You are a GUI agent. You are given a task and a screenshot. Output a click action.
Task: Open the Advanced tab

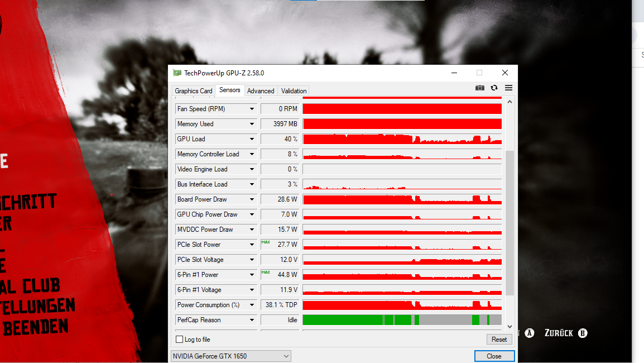pyautogui.click(x=261, y=90)
